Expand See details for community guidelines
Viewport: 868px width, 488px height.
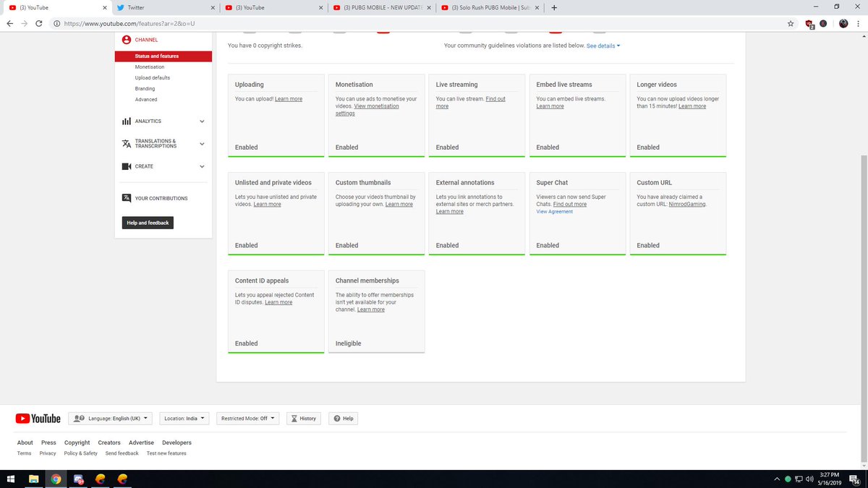pos(603,46)
